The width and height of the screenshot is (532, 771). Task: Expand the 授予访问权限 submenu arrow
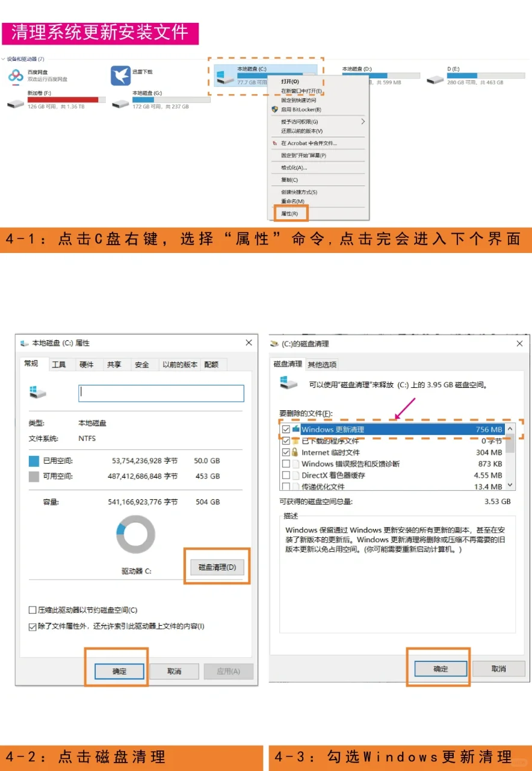[363, 120]
